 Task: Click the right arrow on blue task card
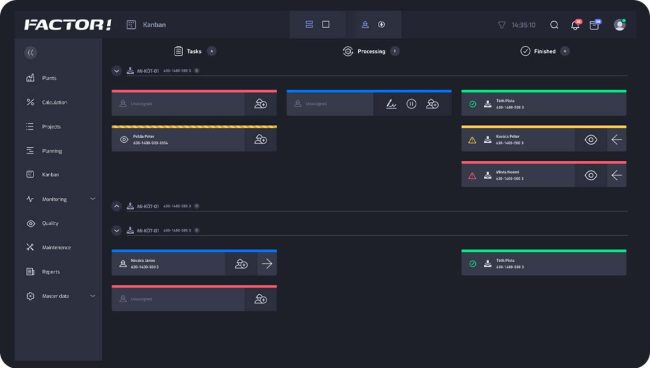(x=267, y=264)
